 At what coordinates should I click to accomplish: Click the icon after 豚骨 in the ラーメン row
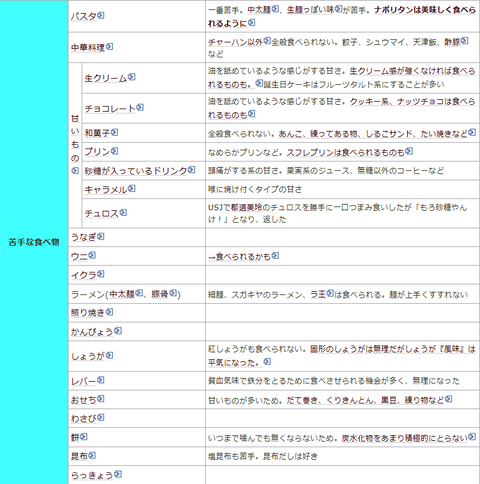[173, 293]
